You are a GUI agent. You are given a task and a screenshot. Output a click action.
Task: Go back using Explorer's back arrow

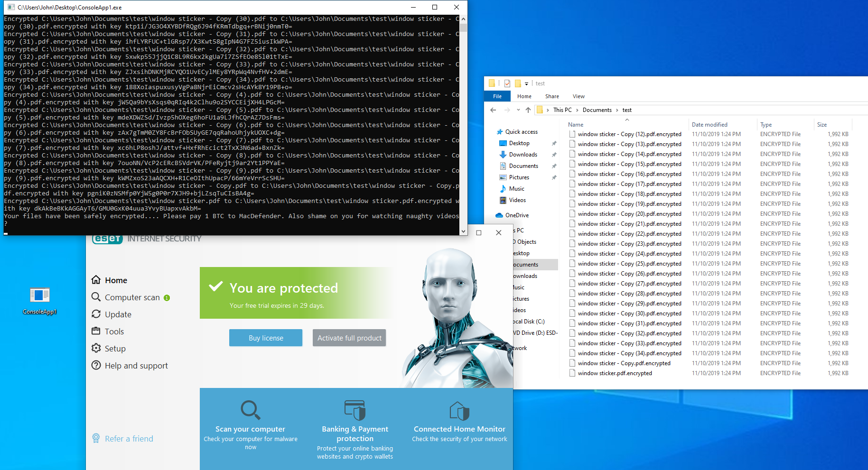point(493,110)
